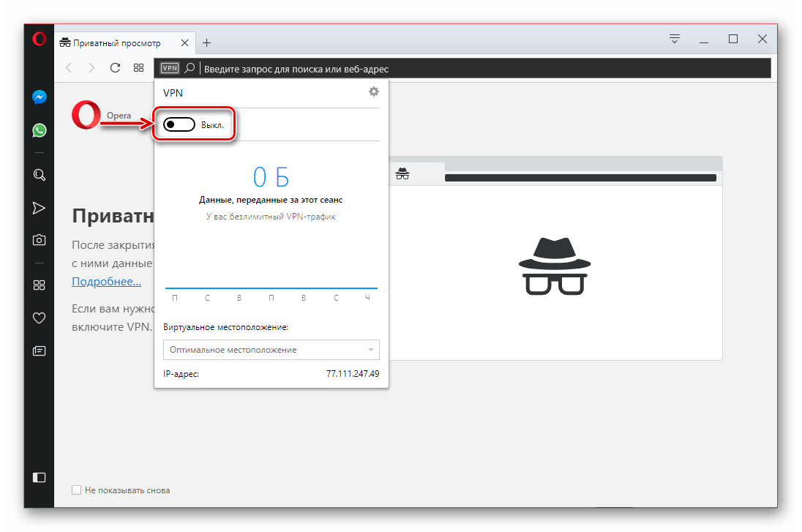Click the VPN popup title
This screenshot has height=532, width=802.
173,93
